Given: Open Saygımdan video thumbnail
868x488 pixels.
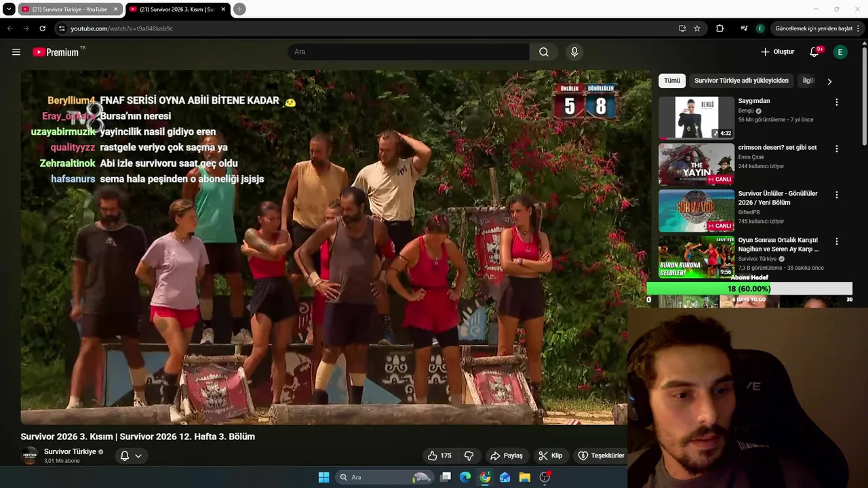Looking at the screenshot, I should click(696, 118).
